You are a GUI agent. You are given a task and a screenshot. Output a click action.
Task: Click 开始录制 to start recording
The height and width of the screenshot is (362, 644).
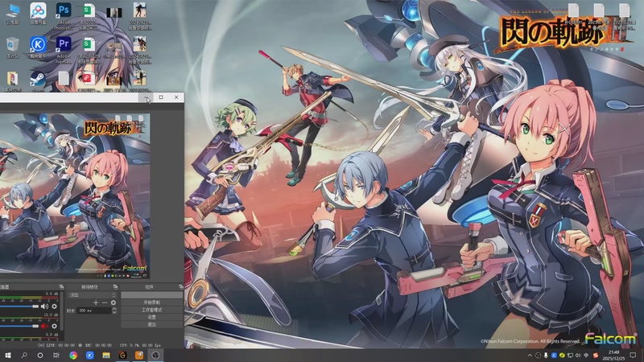coord(151,302)
